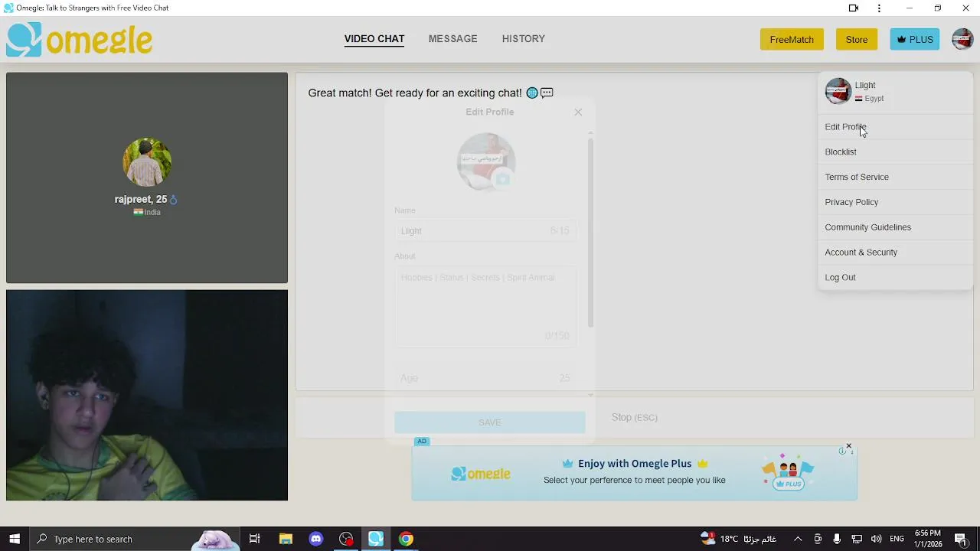Click the taskbar search box
The height and width of the screenshot is (551, 980).
[134, 539]
